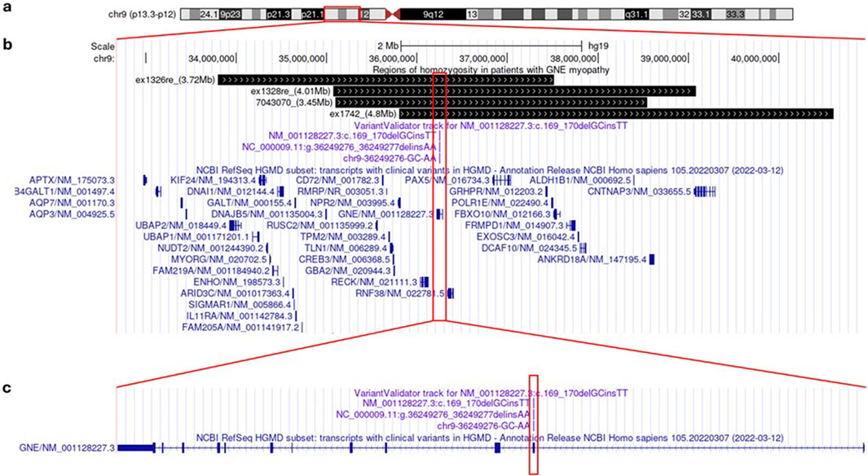Click the ANKRD18A/NM_147195.4 gene label

[592, 259]
